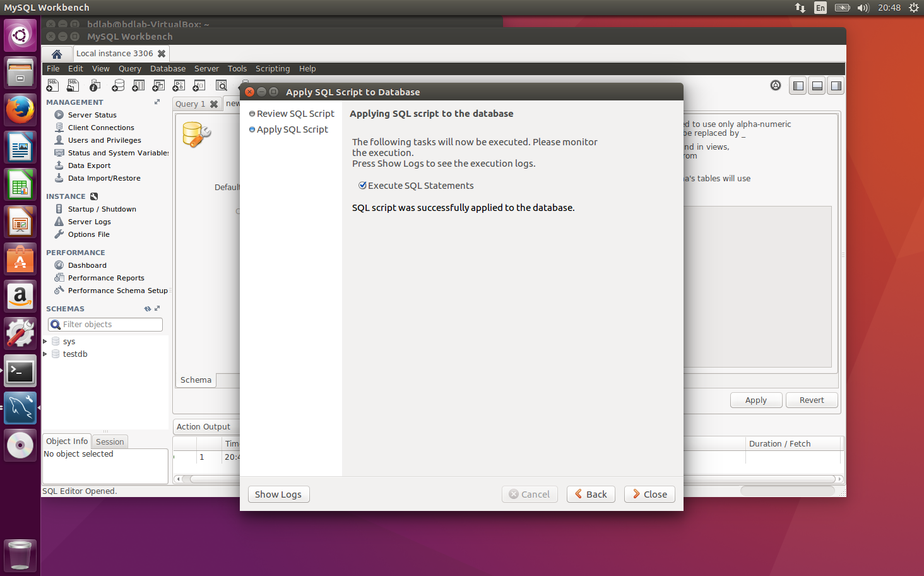Open Server Logs under Instance
924x576 pixels.
click(89, 222)
